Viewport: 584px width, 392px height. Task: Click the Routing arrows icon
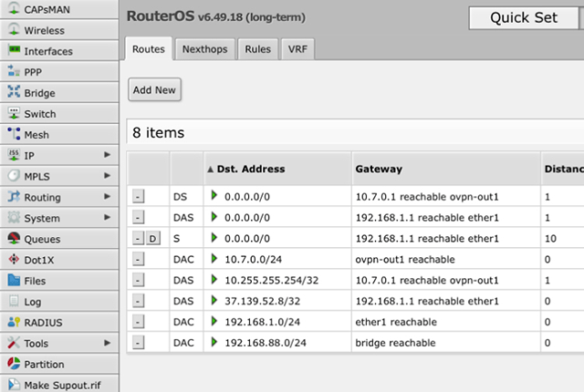(14, 196)
